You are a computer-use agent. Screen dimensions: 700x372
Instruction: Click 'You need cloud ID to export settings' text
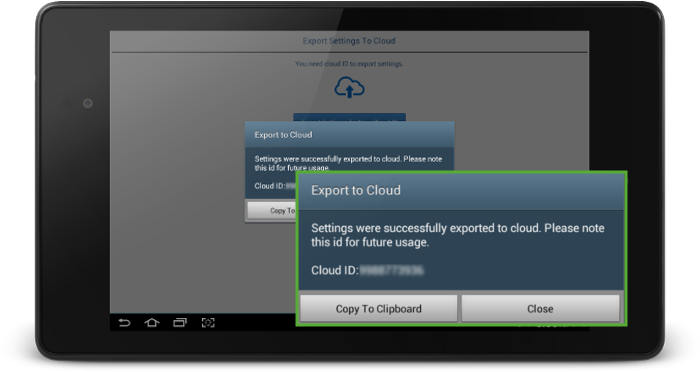point(349,64)
